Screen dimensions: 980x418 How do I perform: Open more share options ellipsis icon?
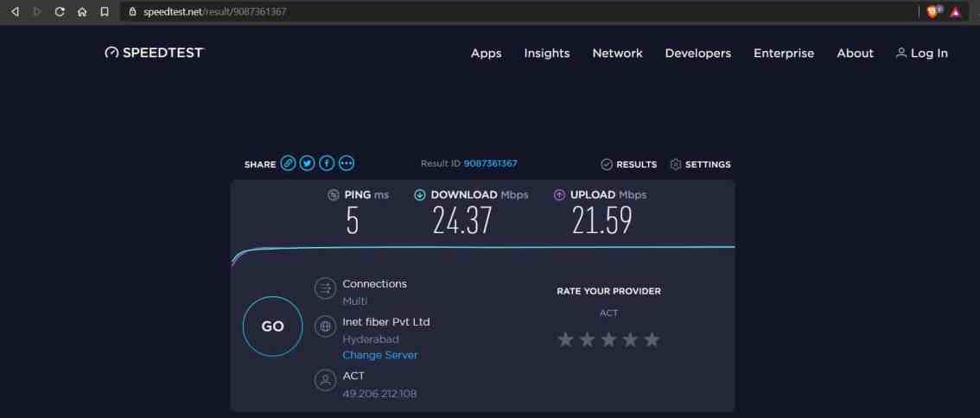click(x=347, y=164)
